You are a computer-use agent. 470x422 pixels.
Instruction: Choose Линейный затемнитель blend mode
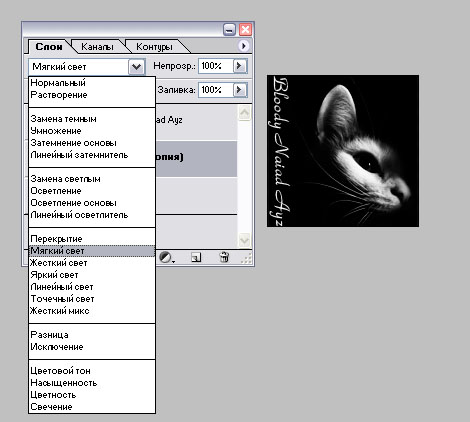click(92, 155)
